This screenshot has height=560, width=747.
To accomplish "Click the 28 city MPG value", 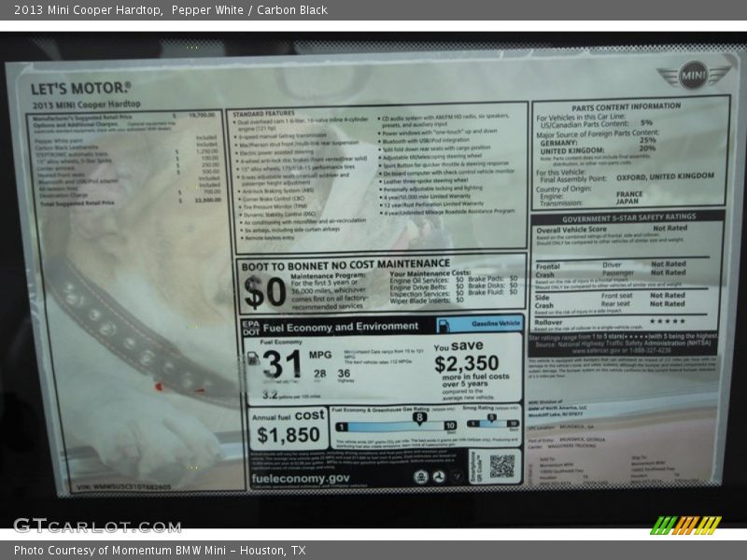I will (x=319, y=374).
